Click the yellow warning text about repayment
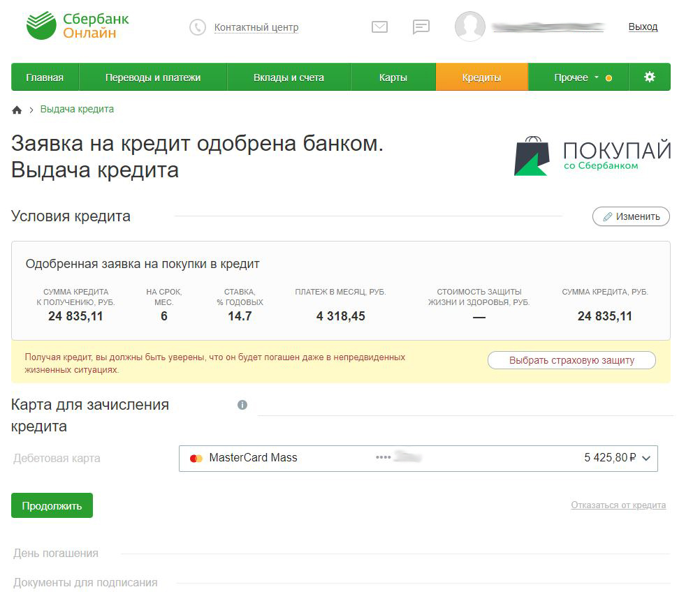The image size is (700, 601). click(214, 363)
